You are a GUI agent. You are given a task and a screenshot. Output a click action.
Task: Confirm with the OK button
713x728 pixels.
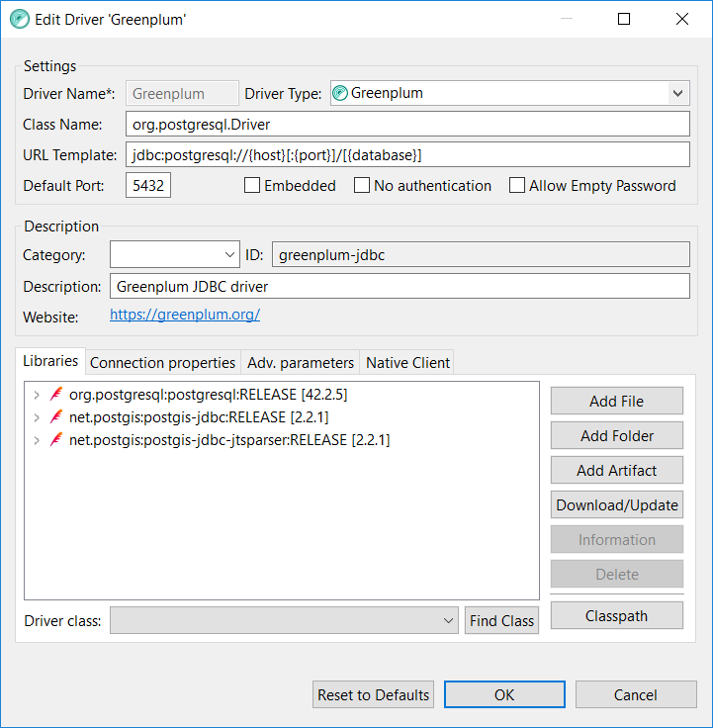(x=504, y=694)
